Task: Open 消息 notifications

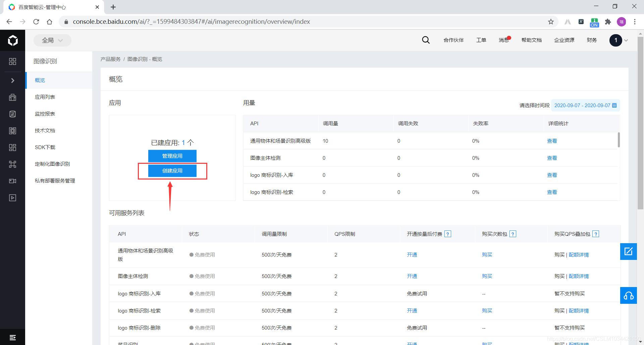Action: [x=504, y=40]
